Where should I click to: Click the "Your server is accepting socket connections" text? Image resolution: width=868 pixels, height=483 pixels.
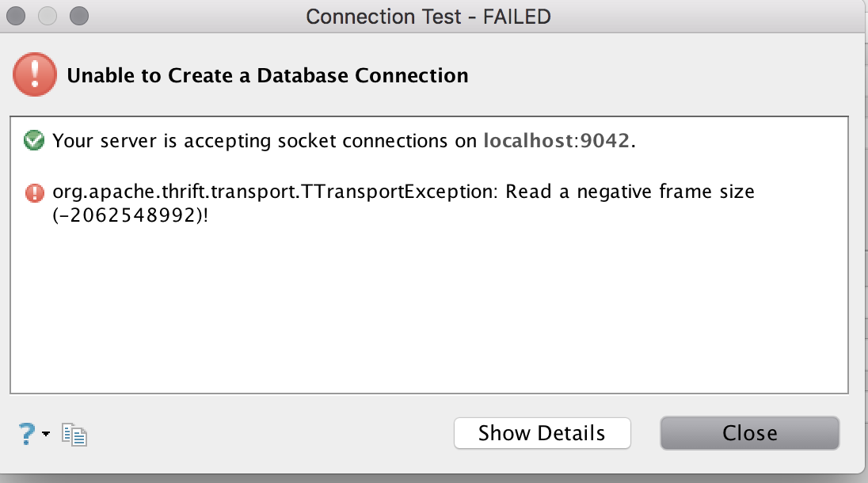(265, 142)
